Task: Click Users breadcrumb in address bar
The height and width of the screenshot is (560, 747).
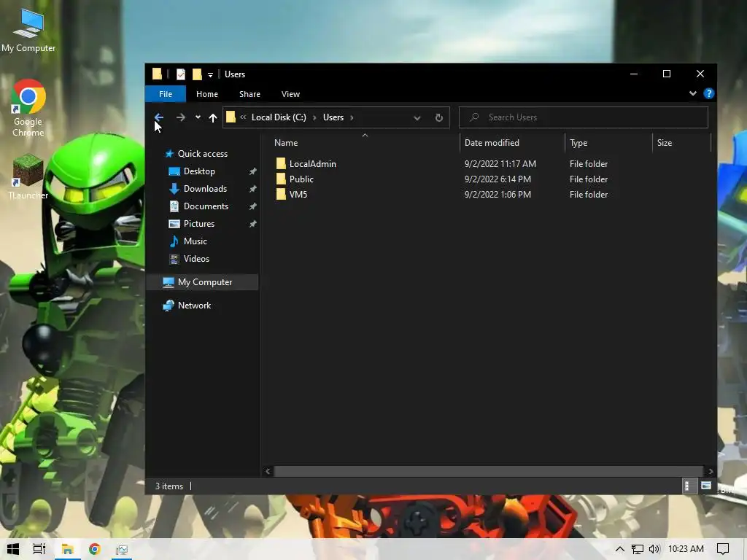Action: coord(333,117)
